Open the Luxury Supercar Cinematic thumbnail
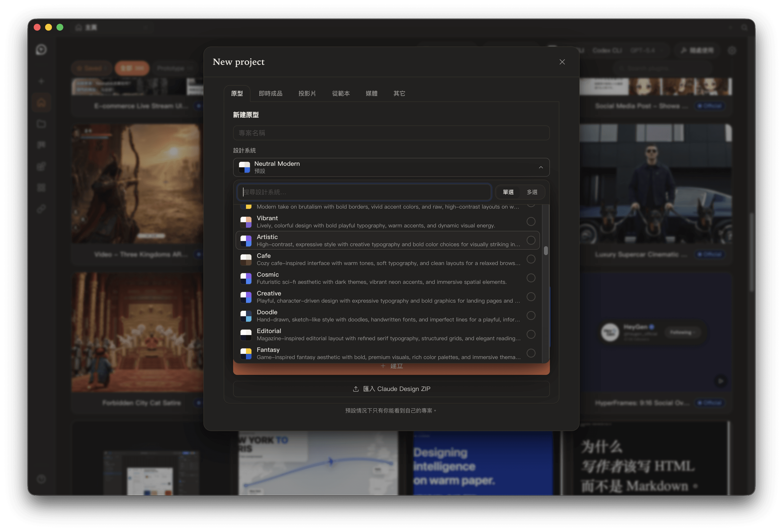The width and height of the screenshot is (783, 532). (x=655, y=184)
